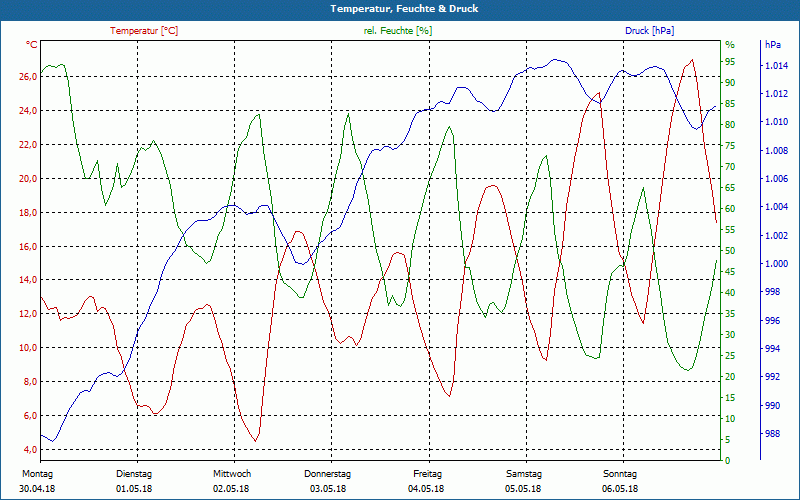Click the "998" pressure axis value
Viewport: 800px width, 500px height.
point(772,292)
